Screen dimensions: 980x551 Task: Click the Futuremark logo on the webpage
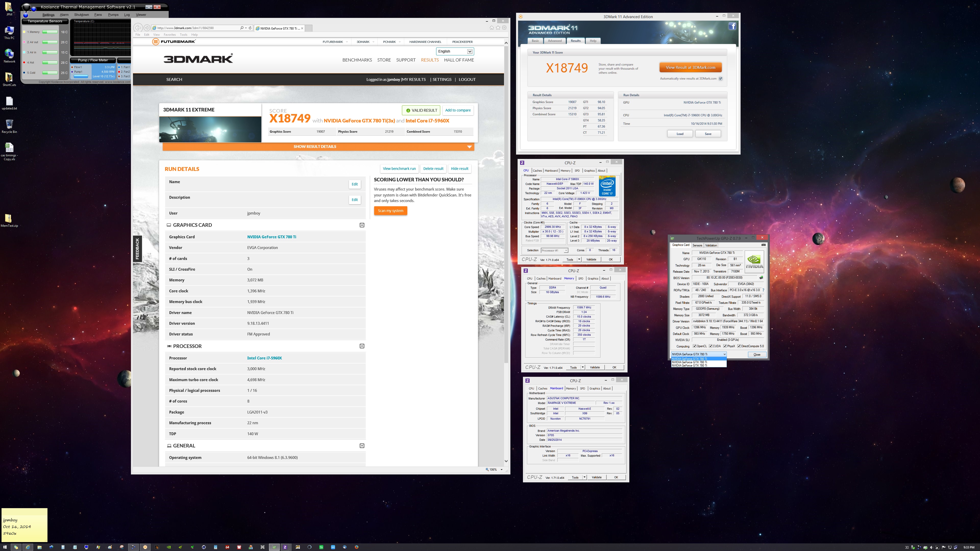174,41
